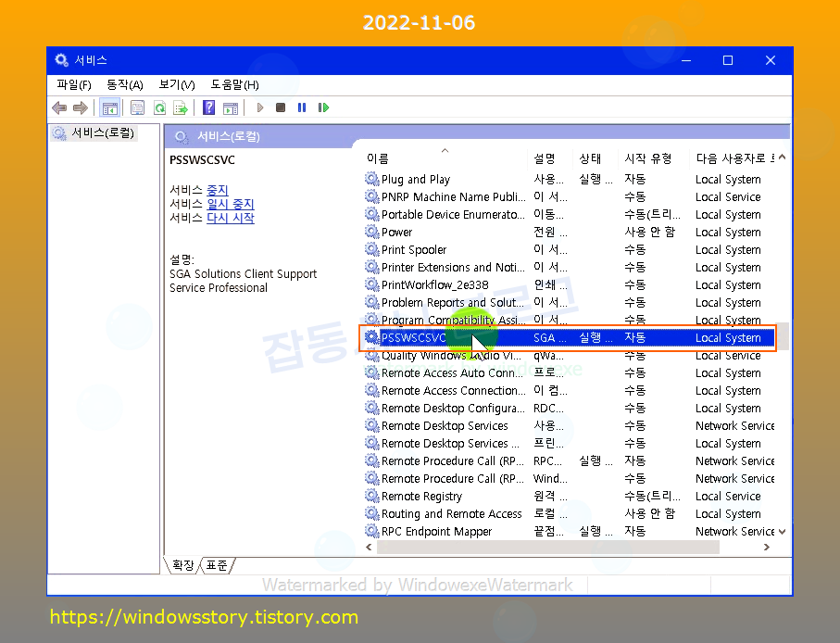The image size is (840, 643).
Task: Open the 파일(F) menu
Action: pos(74,84)
